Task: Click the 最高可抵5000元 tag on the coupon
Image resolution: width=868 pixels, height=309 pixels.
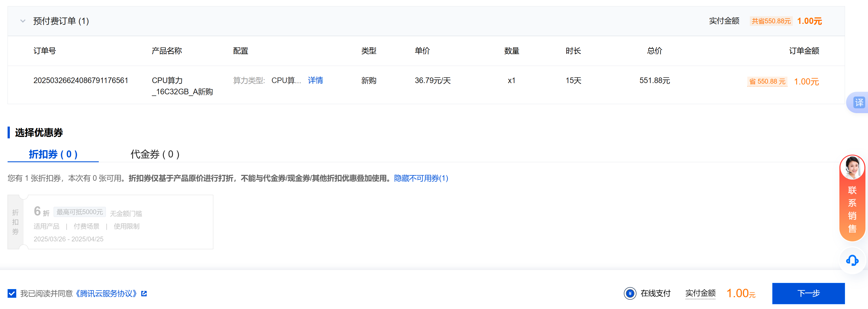Action: tap(80, 212)
